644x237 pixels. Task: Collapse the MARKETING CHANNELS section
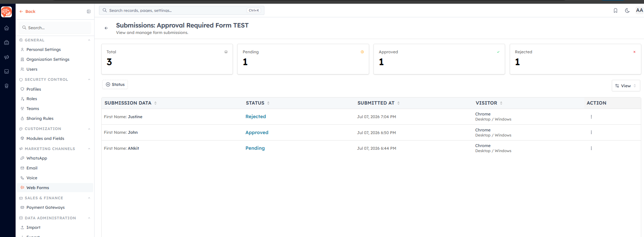click(x=89, y=149)
